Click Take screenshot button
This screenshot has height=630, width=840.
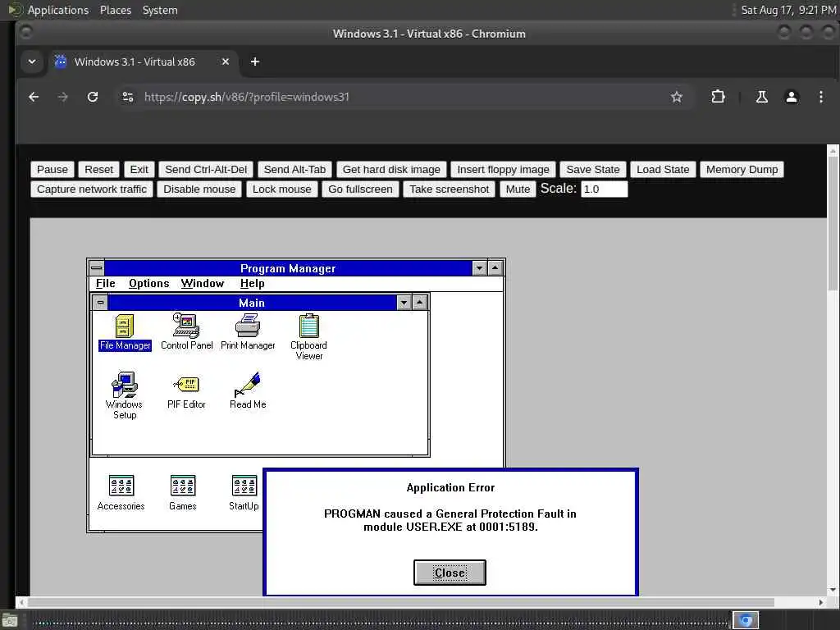click(449, 189)
